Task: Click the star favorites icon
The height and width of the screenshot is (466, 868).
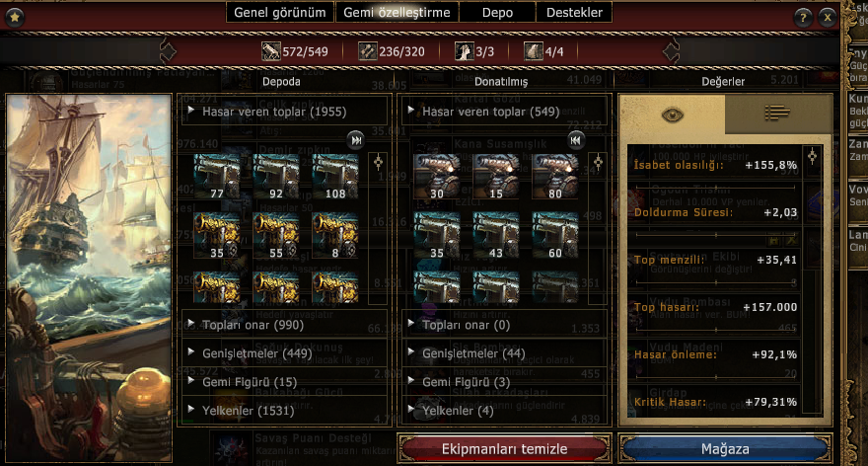Action: 15,17
